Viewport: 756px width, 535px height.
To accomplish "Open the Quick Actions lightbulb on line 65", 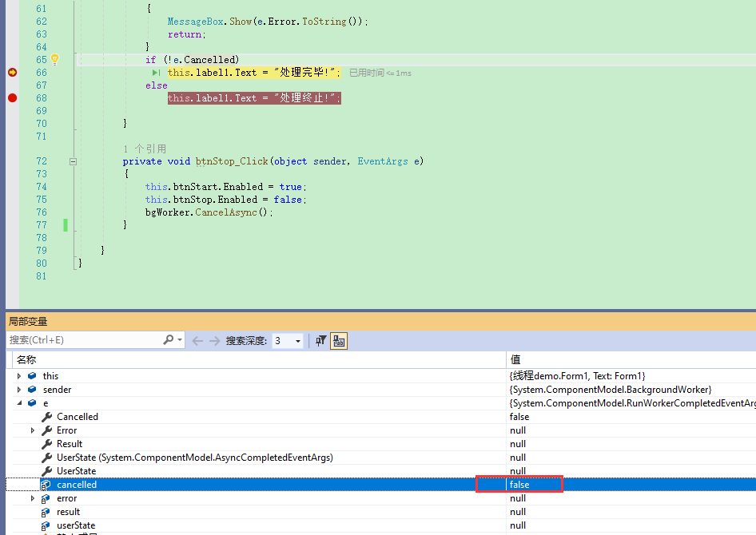I will pos(54,59).
